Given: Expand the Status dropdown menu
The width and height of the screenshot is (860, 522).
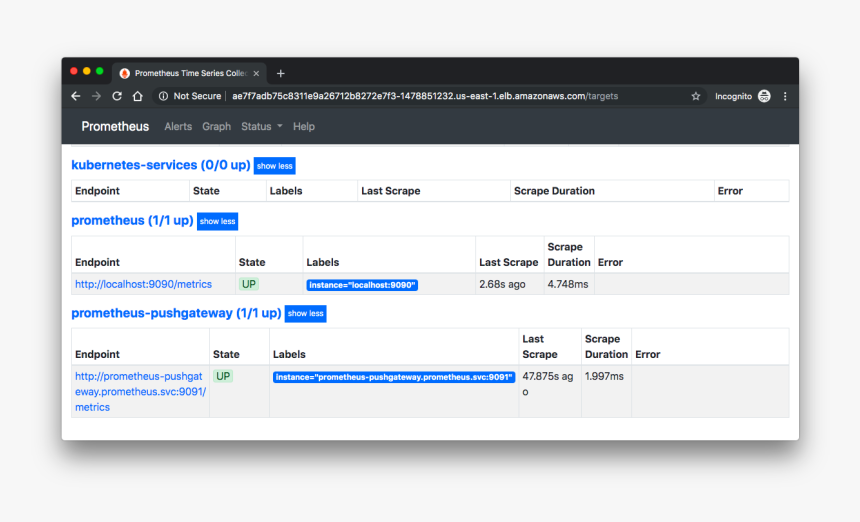Looking at the screenshot, I should pyautogui.click(x=262, y=126).
